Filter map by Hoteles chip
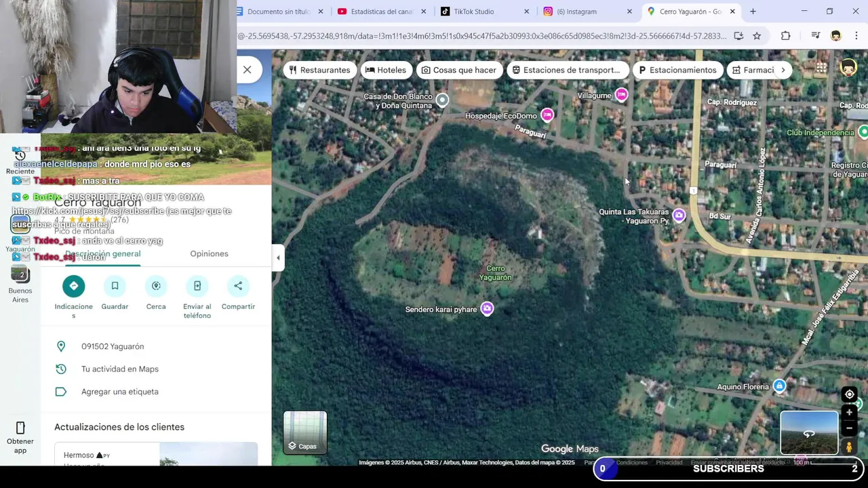 coord(386,70)
